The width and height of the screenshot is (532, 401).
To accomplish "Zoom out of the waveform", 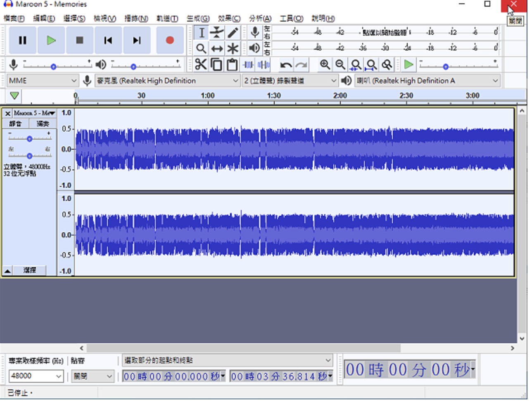I will point(340,65).
